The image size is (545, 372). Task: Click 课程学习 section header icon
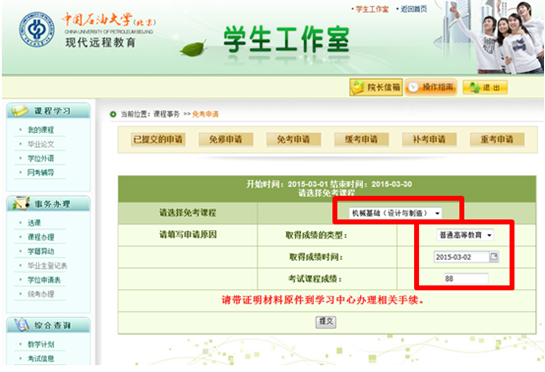tap(19, 111)
